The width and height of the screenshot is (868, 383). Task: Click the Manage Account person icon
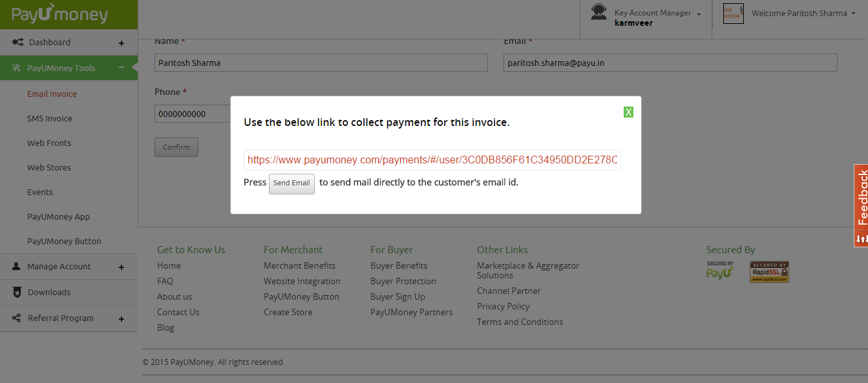click(x=15, y=266)
